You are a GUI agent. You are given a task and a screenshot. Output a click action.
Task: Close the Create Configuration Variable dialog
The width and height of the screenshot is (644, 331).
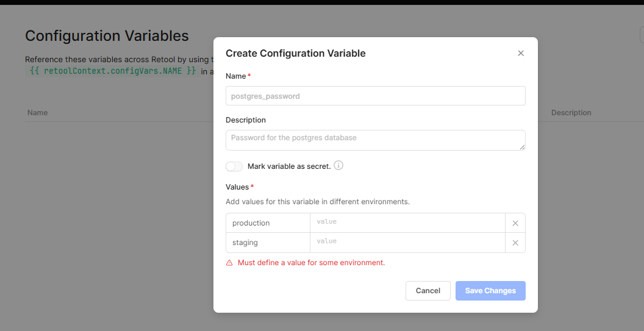point(521,54)
